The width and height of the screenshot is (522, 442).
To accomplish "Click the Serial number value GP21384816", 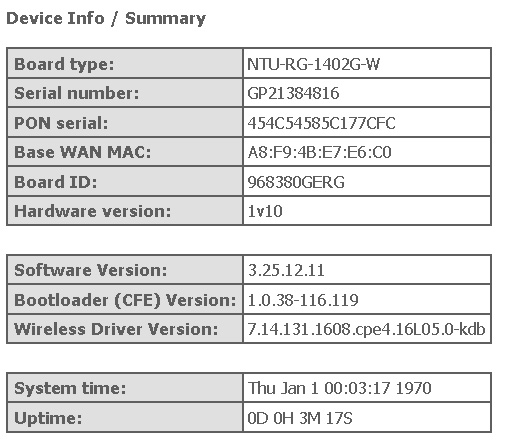I will pyautogui.click(x=293, y=93).
